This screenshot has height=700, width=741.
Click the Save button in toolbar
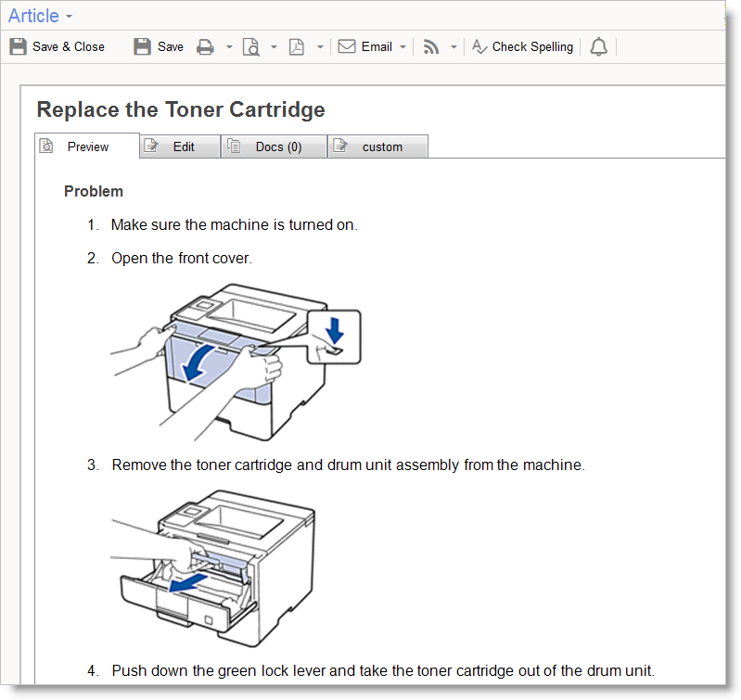[x=159, y=46]
